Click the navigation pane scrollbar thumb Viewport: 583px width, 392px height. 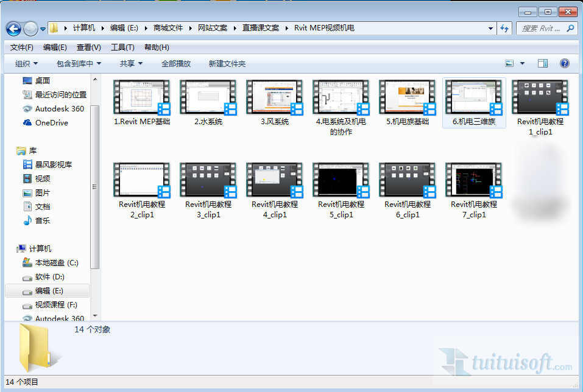pyautogui.click(x=95, y=187)
